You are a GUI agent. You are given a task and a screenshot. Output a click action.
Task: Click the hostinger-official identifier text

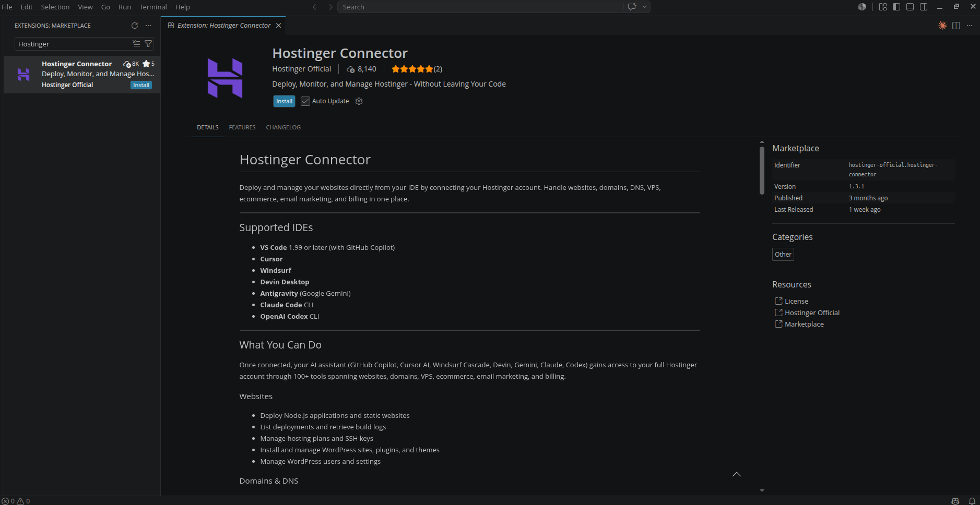(893, 170)
